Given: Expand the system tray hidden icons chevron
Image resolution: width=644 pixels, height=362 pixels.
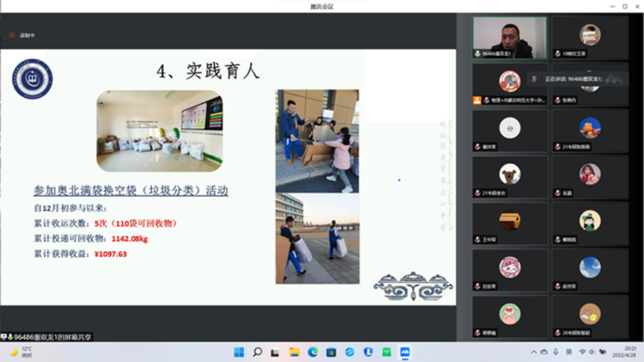Looking at the screenshot, I should click(533, 352).
